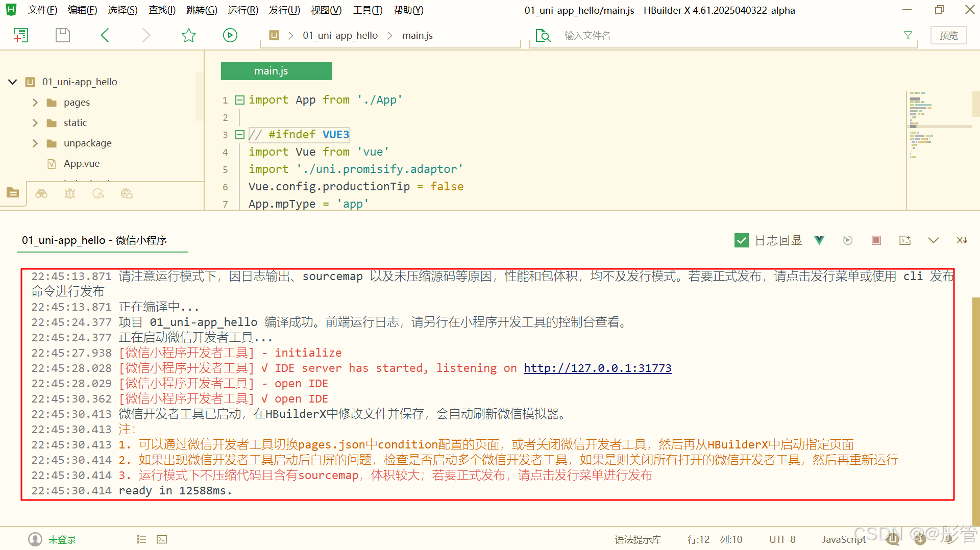
Task: Click the restart run console icon
Action: [x=848, y=240]
